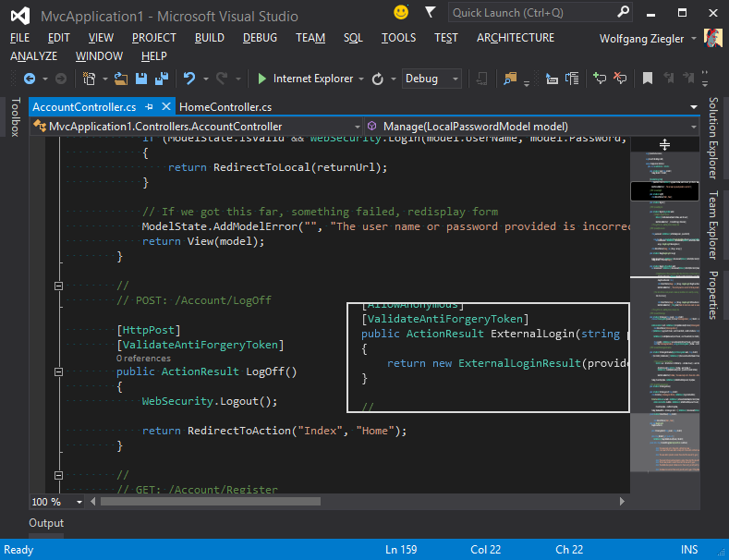Open the ARCHITECTURE menu
This screenshot has height=560, width=729.
(x=516, y=38)
